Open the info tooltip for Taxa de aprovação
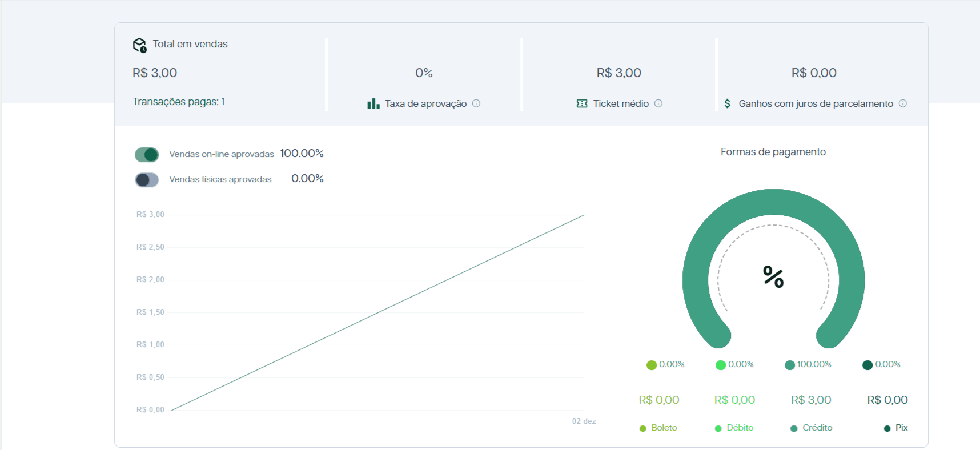The image size is (980, 450). tap(476, 103)
